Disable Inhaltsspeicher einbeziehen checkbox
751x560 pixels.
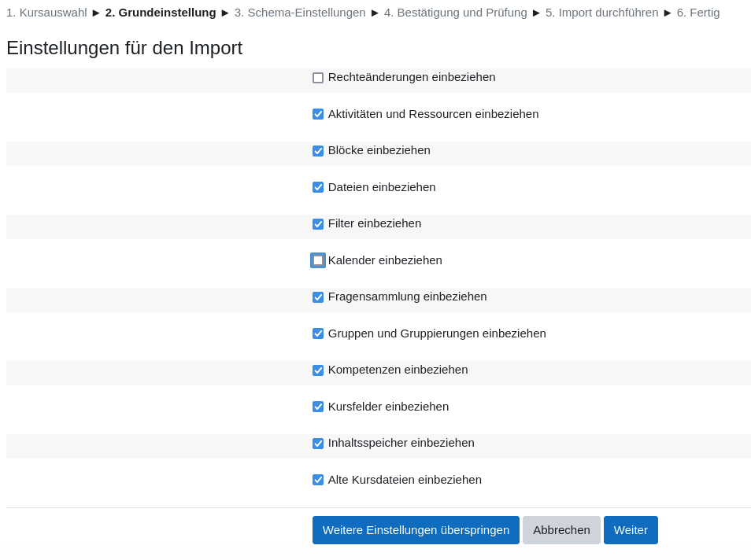pos(318,444)
